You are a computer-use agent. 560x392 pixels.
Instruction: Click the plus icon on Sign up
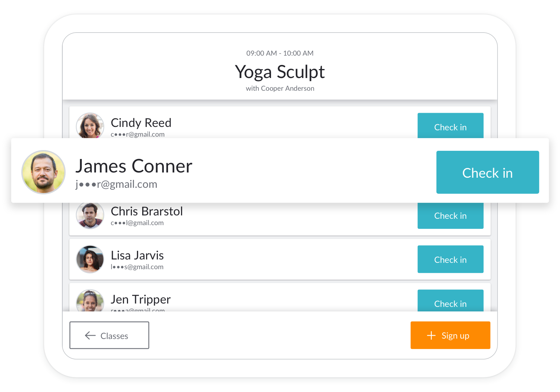(x=431, y=336)
